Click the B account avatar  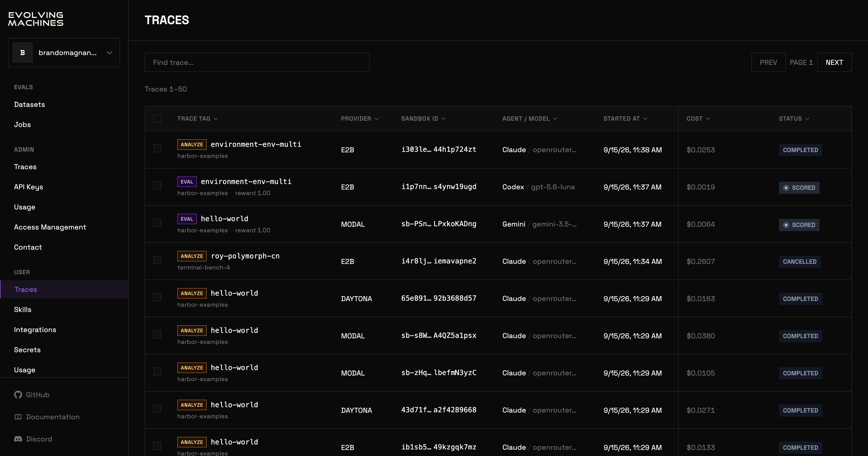point(23,53)
